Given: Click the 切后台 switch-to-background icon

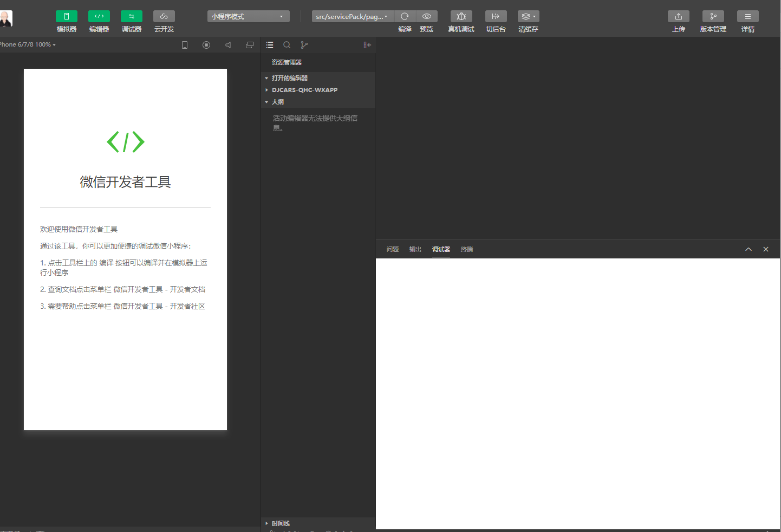Looking at the screenshot, I should pos(496,16).
